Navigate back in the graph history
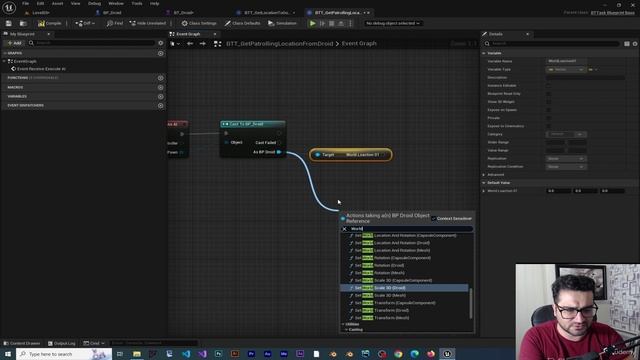The width and height of the screenshot is (640, 360). coord(190,43)
